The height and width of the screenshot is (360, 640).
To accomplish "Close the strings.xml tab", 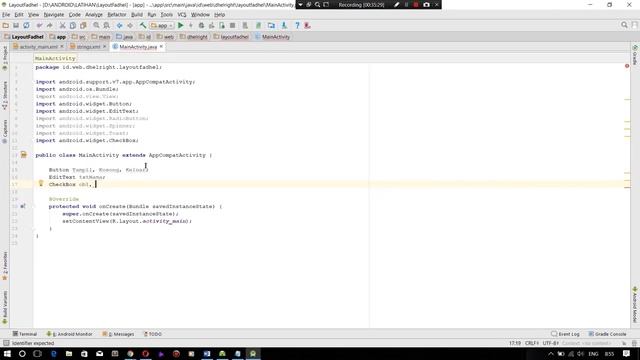I will (104, 47).
